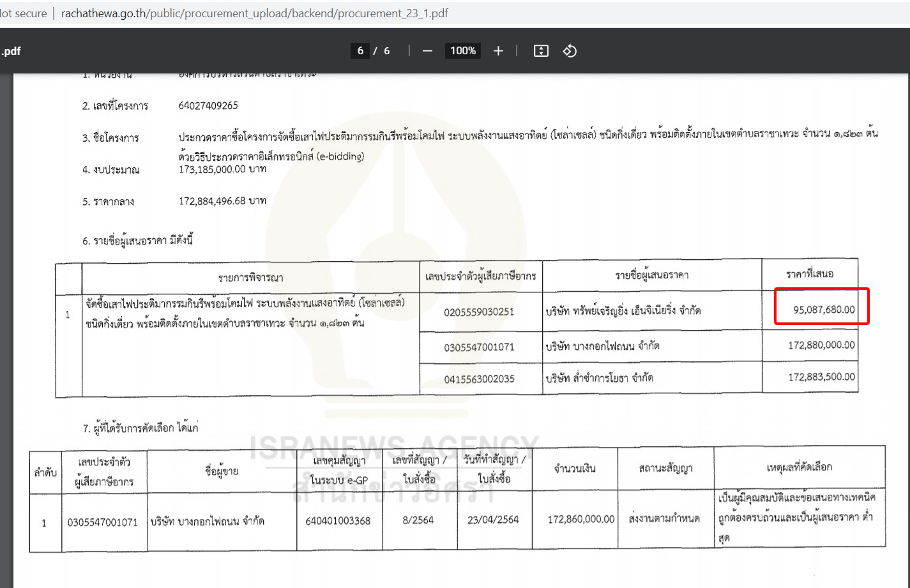Click the tax ID 0415563002035
Screen dimensions: 910x588
pyautogui.click(x=479, y=379)
